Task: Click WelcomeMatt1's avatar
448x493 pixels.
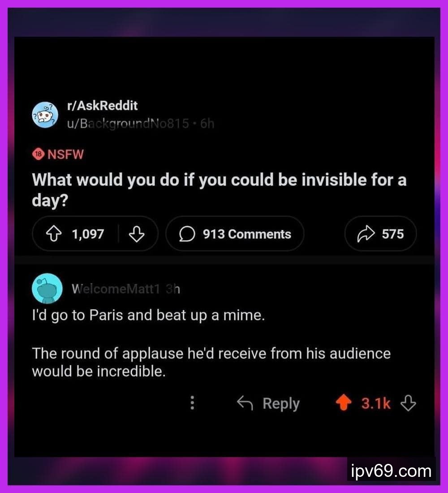Action: [x=47, y=289]
